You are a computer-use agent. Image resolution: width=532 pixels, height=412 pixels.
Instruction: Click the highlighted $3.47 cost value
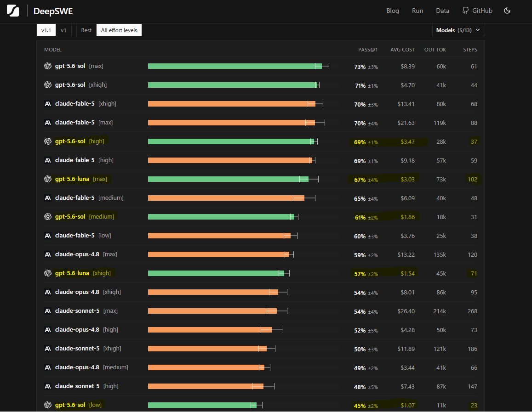click(x=407, y=142)
